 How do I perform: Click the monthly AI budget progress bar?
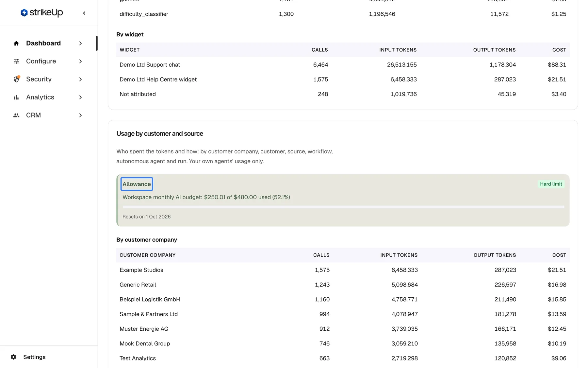click(x=343, y=207)
